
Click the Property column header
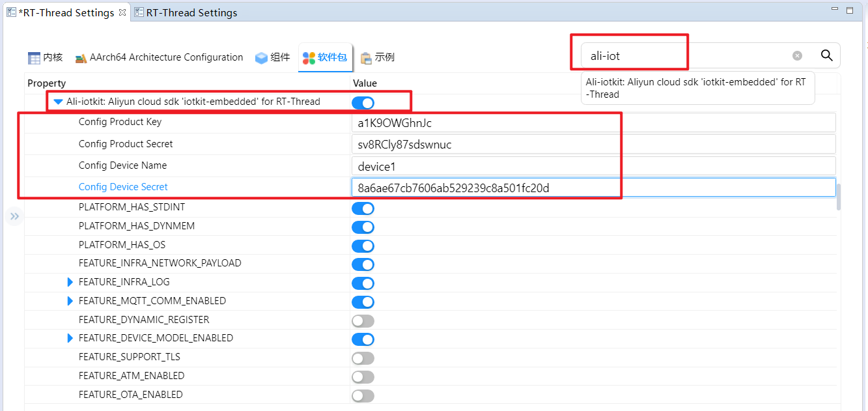(x=46, y=83)
